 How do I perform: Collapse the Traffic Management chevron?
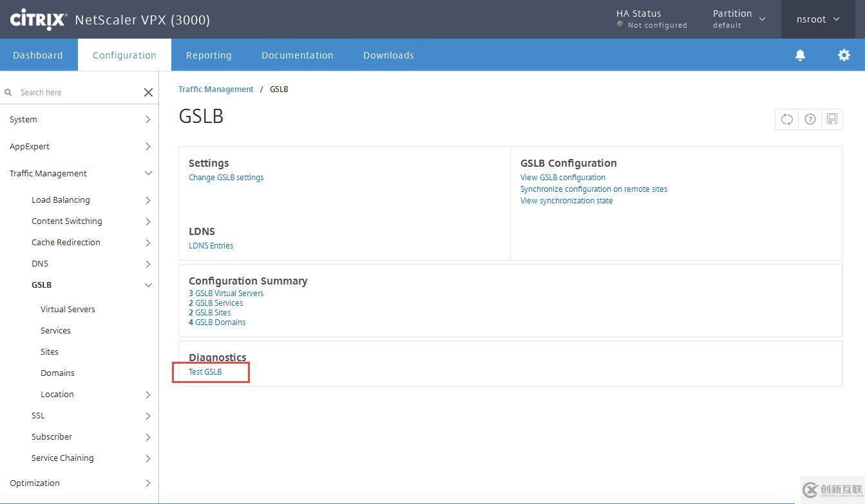[148, 174]
